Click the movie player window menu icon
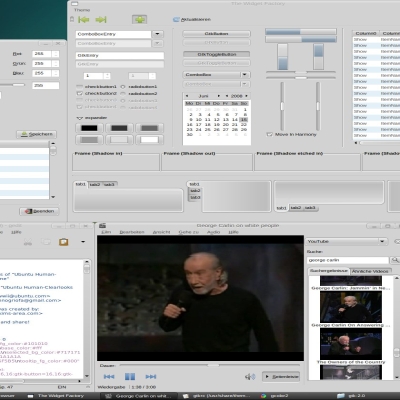The image size is (400, 400). (x=103, y=226)
